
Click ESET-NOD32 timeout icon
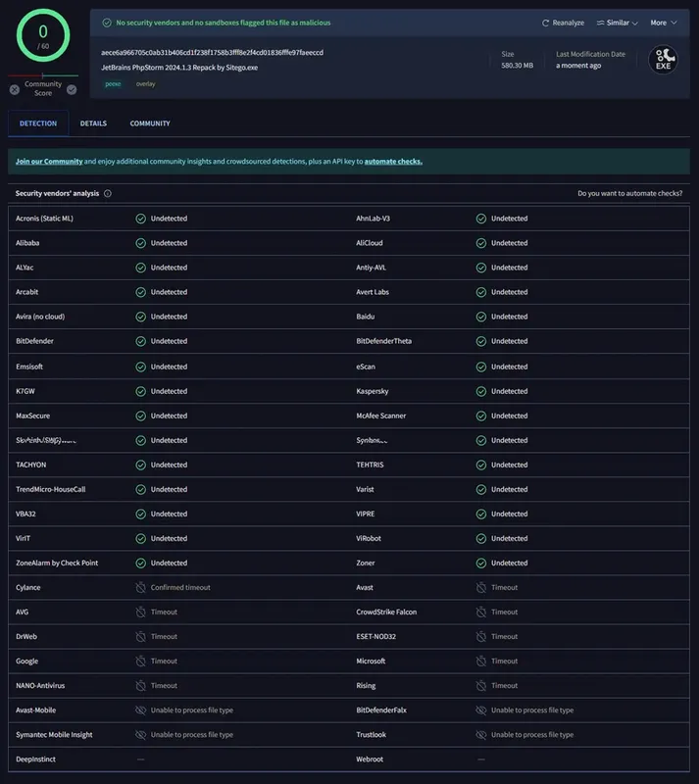pos(480,636)
